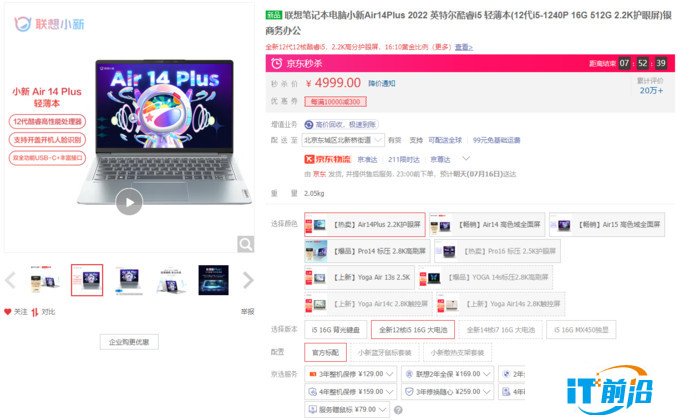Open the partially visible 4年 service dropdown
This screenshot has width=700, height=420.
click(x=512, y=392)
